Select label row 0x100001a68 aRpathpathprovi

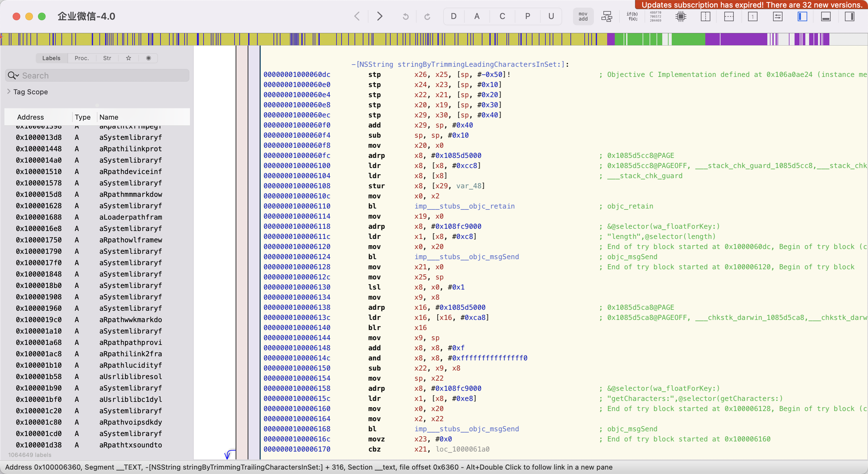(97, 342)
